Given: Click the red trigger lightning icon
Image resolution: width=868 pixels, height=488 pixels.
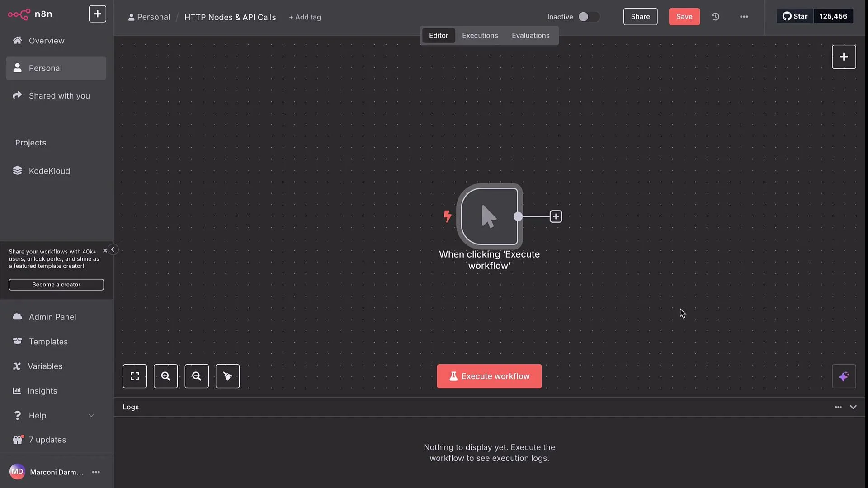Looking at the screenshot, I should pos(448,216).
